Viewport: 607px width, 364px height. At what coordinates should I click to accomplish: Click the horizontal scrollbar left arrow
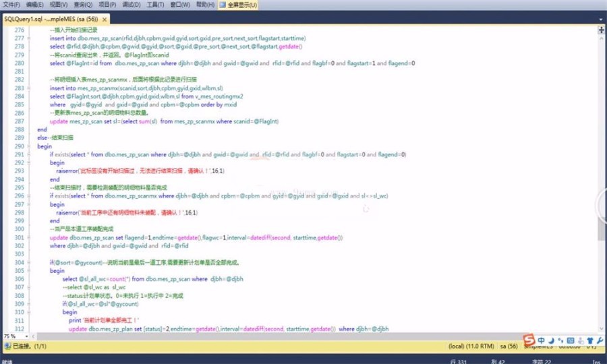(x=34, y=336)
